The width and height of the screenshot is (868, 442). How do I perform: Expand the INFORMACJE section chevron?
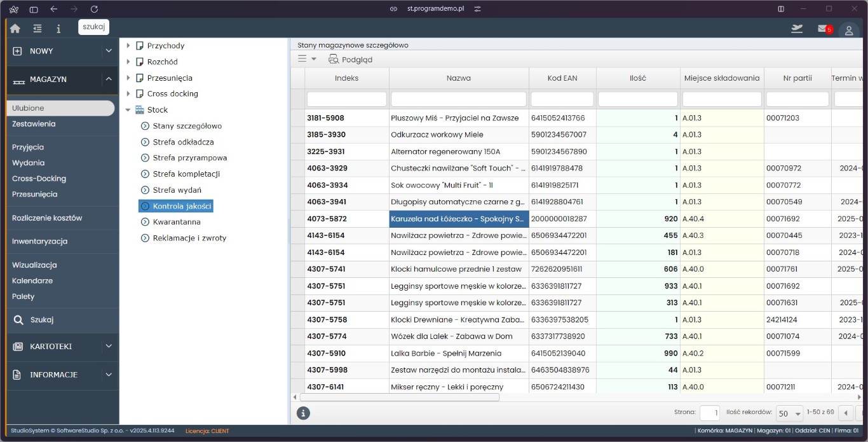tap(109, 375)
